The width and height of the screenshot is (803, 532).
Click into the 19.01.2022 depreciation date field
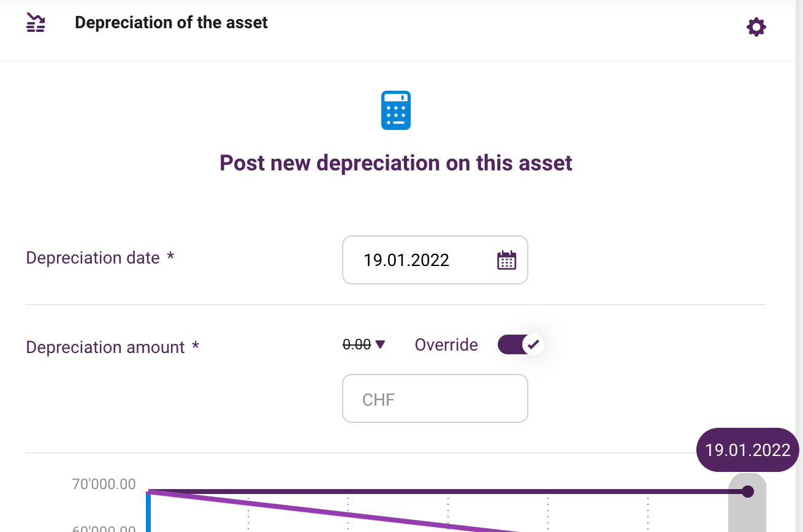pos(435,260)
